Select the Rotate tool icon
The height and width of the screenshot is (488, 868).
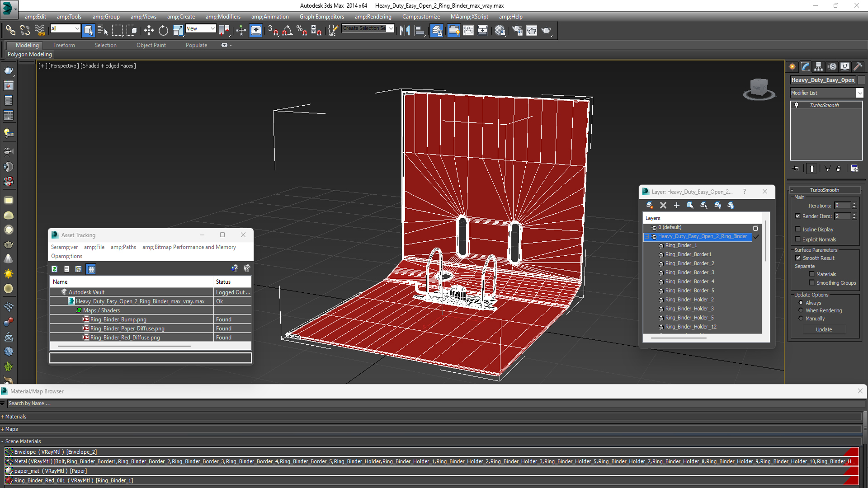(x=163, y=30)
